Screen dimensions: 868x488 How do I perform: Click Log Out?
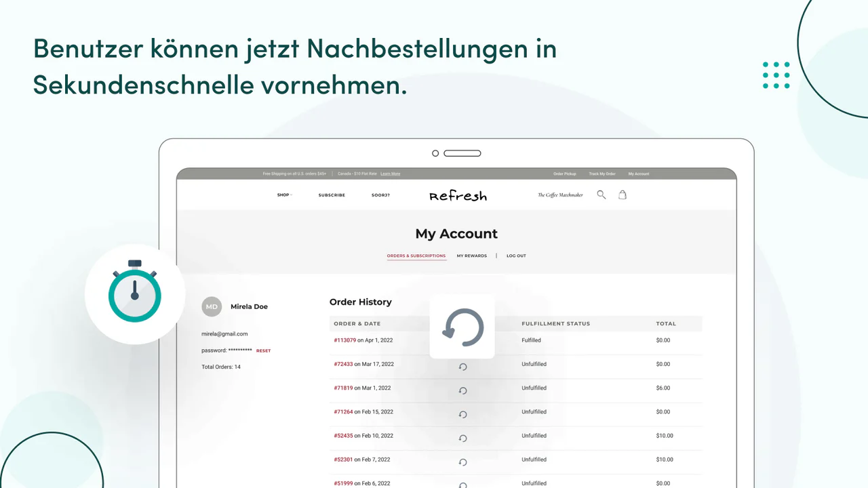[x=516, y=256]
